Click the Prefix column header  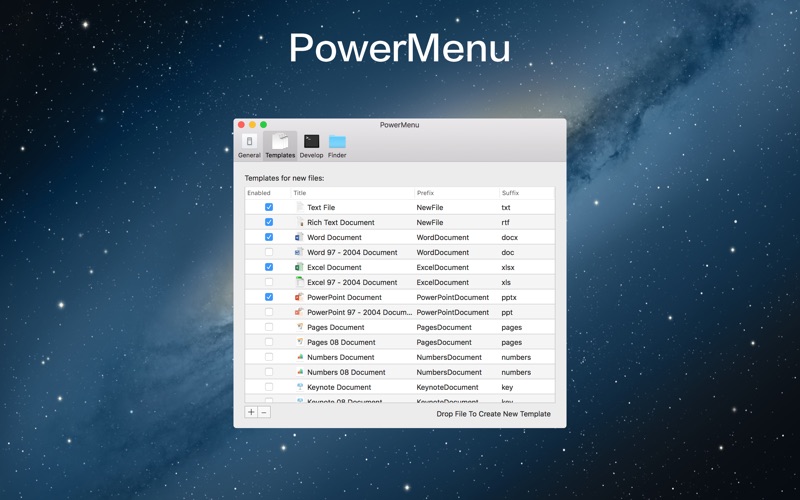click(457, 193)
